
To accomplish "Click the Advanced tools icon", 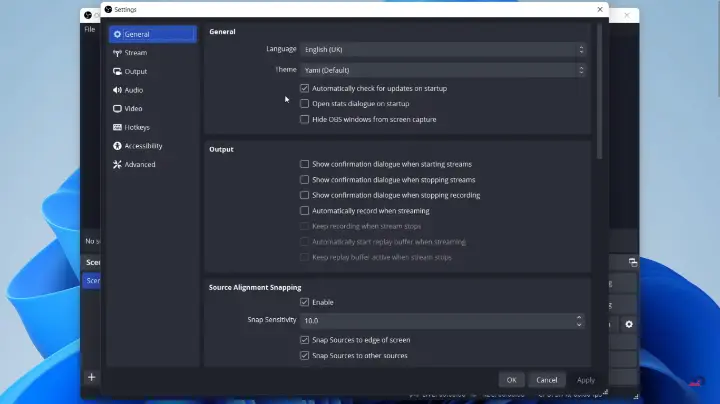I will pos(118,164).
